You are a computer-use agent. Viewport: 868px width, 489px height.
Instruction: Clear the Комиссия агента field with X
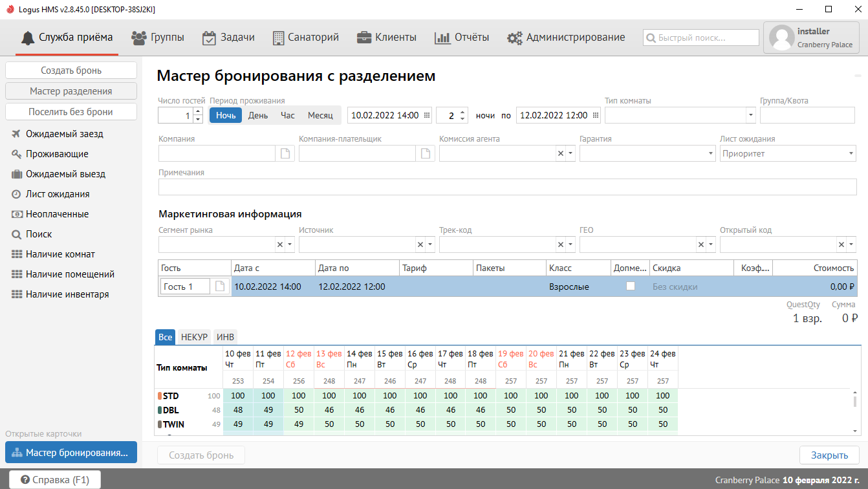[x=560, y=153]
